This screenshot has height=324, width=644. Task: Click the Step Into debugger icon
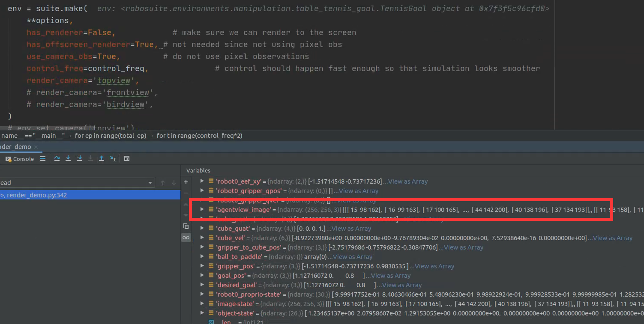[68, 158]
